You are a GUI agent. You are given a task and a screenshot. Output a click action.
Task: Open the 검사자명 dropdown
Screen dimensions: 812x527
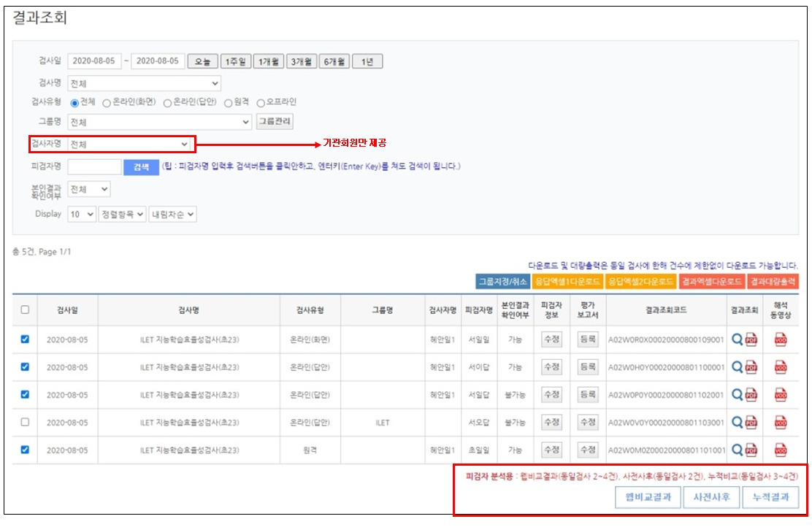[x=130, y=145]
